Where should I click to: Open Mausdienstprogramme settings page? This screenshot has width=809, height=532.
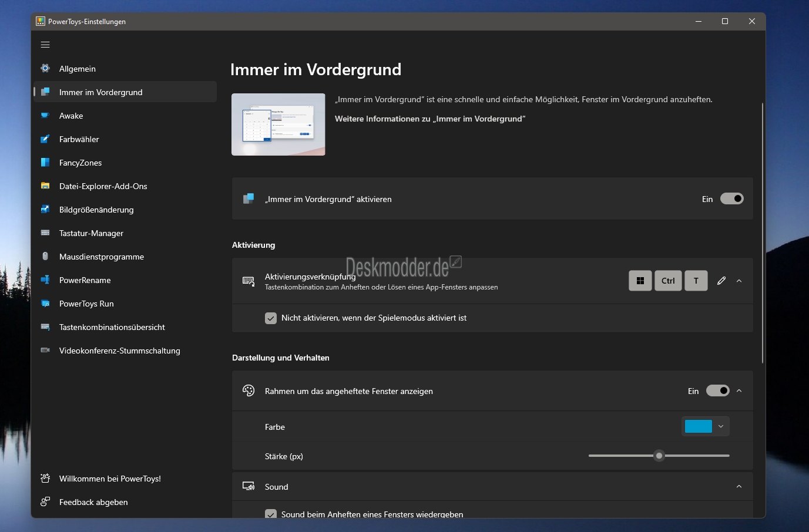click(125, 257)
